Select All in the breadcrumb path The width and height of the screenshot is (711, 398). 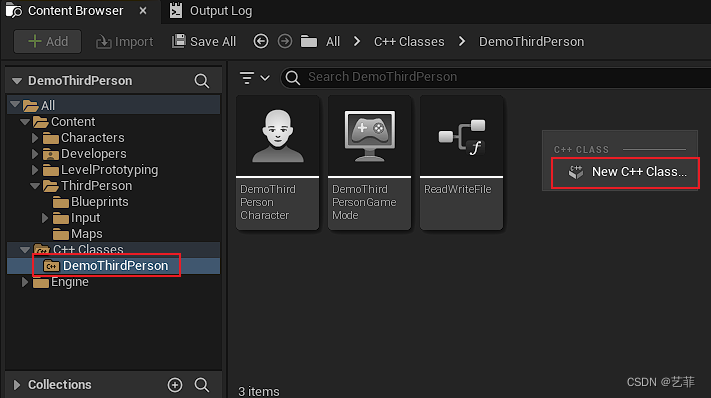[x=333, y=42]
